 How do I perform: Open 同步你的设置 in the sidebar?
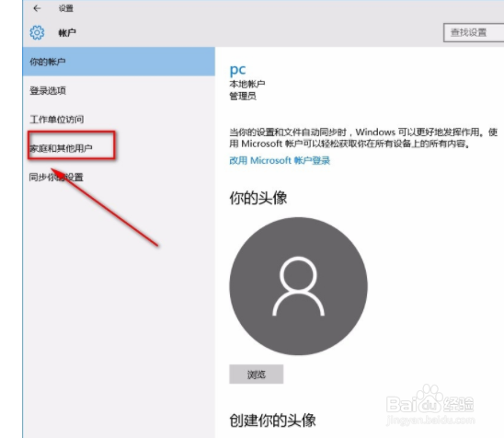119,177
